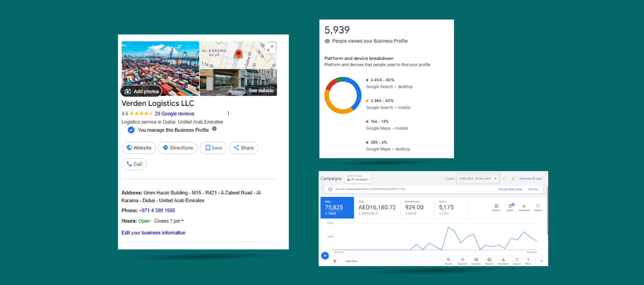Select the Clicks metric scorecard

coord(451,208)
